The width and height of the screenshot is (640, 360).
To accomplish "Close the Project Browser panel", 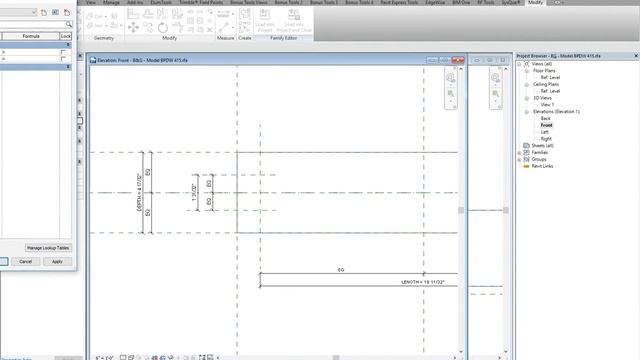I will pos(636,56).
